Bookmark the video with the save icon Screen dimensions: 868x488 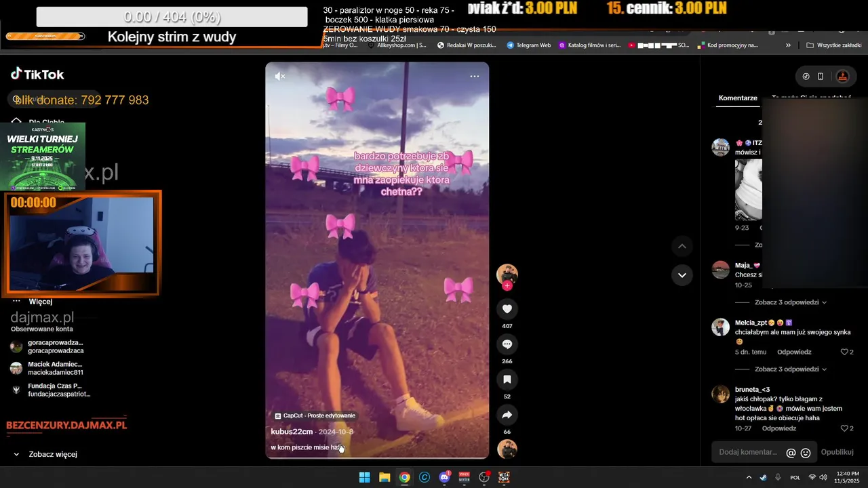coord(507,380)
